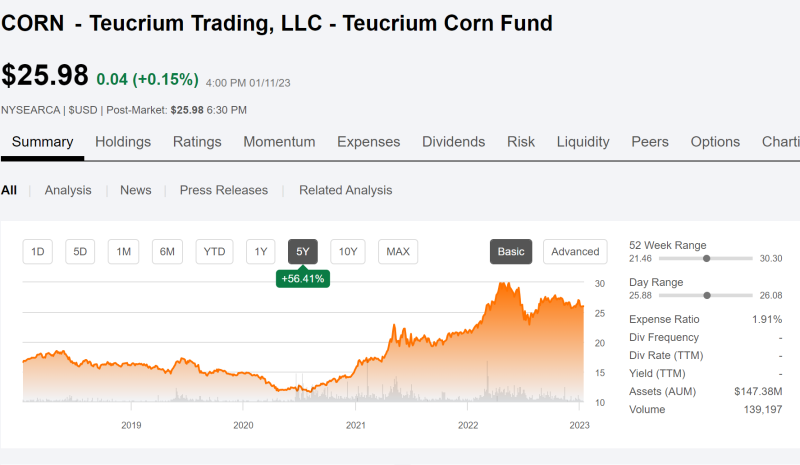The width and height of the screenshot is (800, 465).
Task: Switch chart to 6M range
Action: pyautogui.click(x=167, y=252)
